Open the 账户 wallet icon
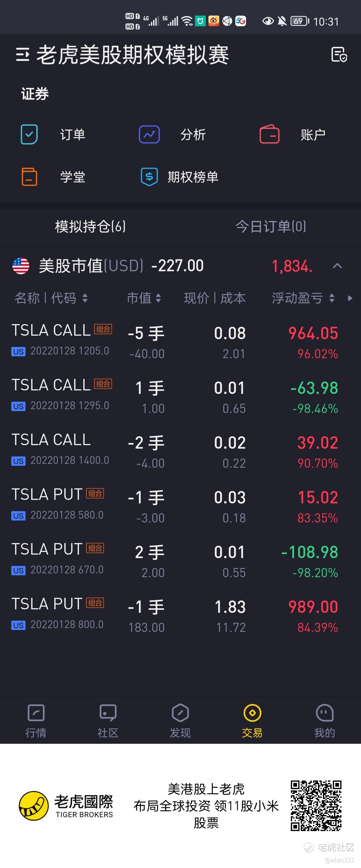The width and height of the screenshot is (361, 868). tap(270, 134)
